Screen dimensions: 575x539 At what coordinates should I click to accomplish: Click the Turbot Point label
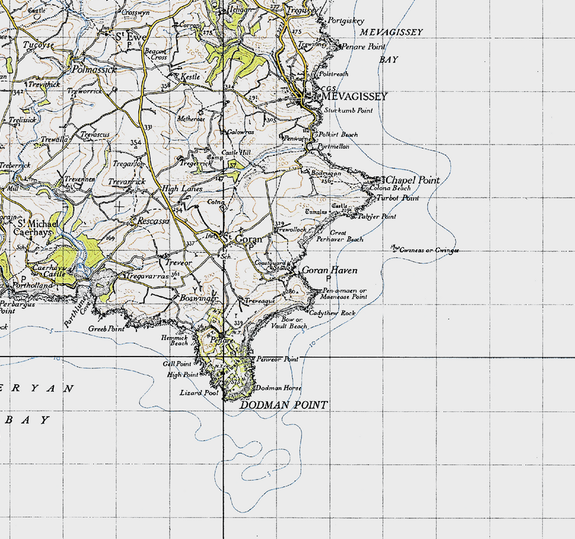pos(398,198)
